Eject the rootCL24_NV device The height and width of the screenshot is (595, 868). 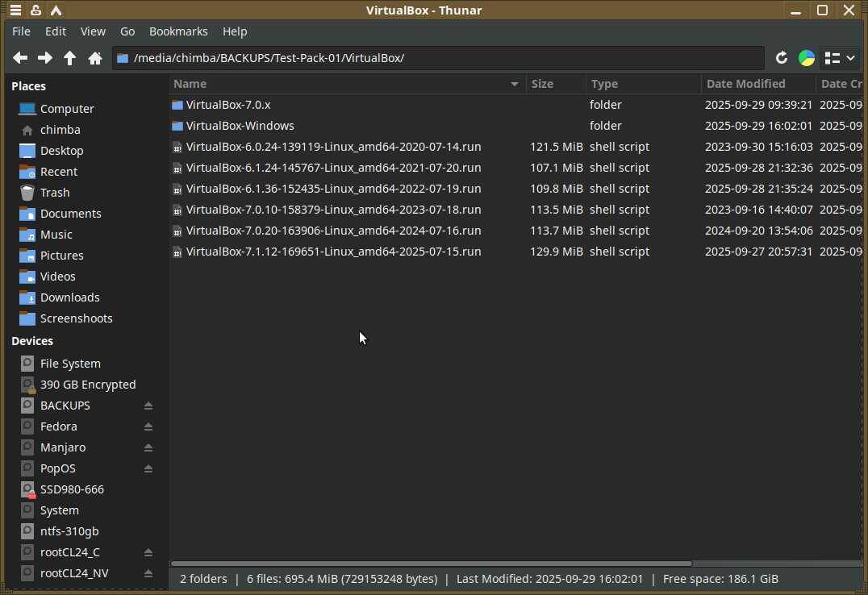click(x=148, y=573)
